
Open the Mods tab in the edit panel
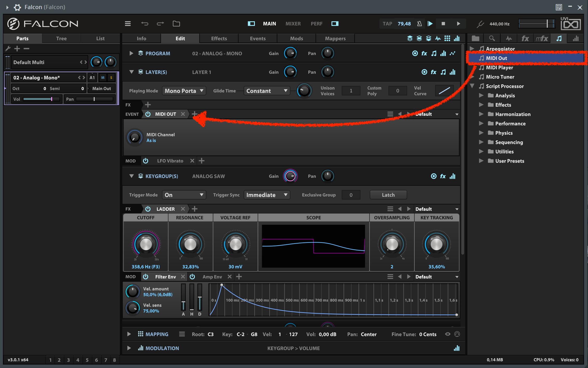[x=296, y=38]
